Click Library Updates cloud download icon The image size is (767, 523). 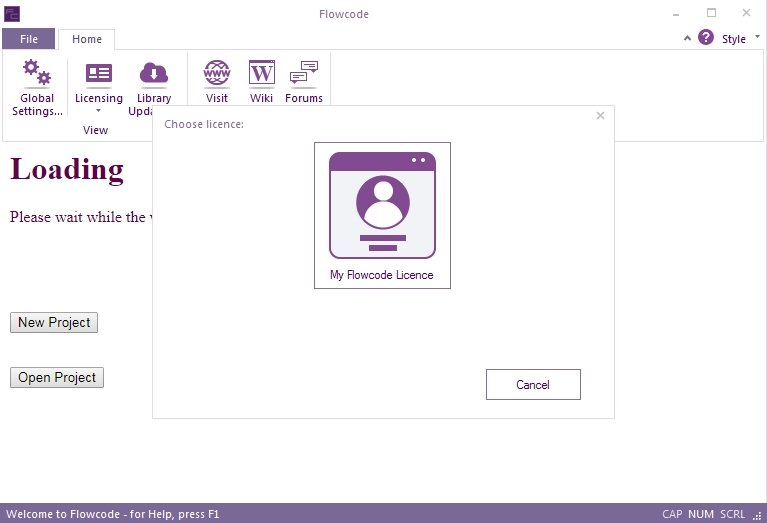(154, 73)
